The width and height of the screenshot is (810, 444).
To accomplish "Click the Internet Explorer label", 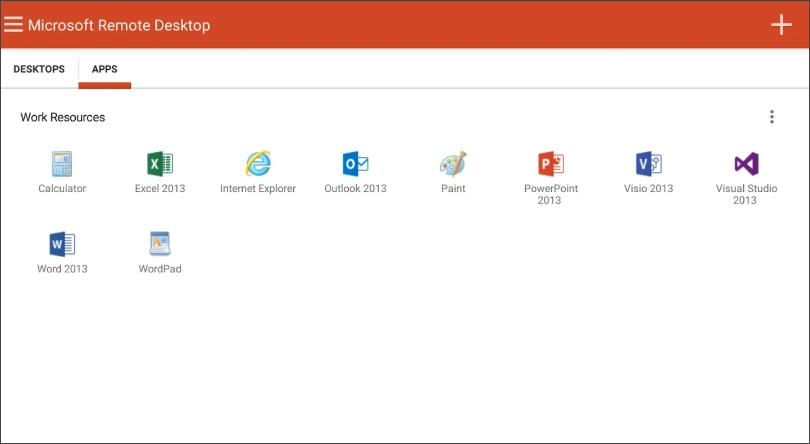I will 258,188.
